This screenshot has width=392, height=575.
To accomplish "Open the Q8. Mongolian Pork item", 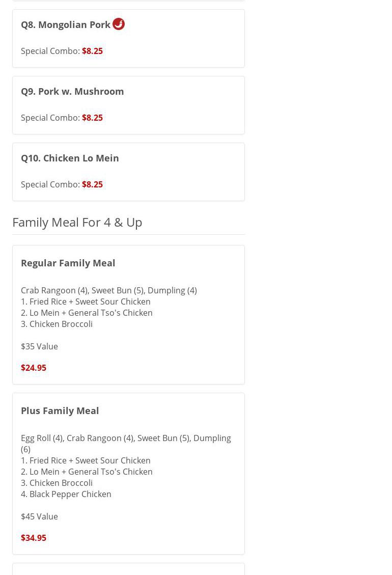I will [66, 24].
